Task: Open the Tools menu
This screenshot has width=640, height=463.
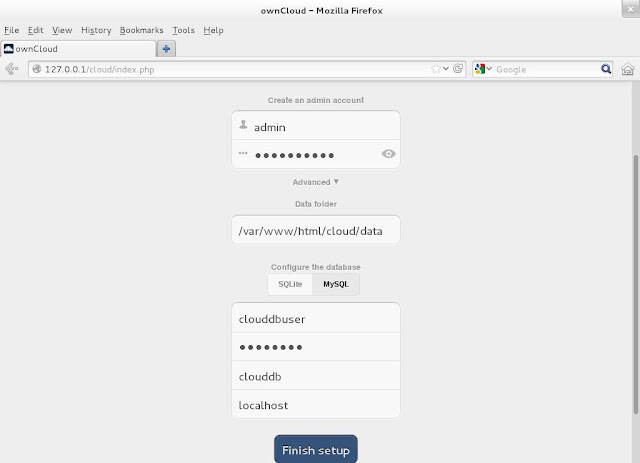Action: click(183, 30)
